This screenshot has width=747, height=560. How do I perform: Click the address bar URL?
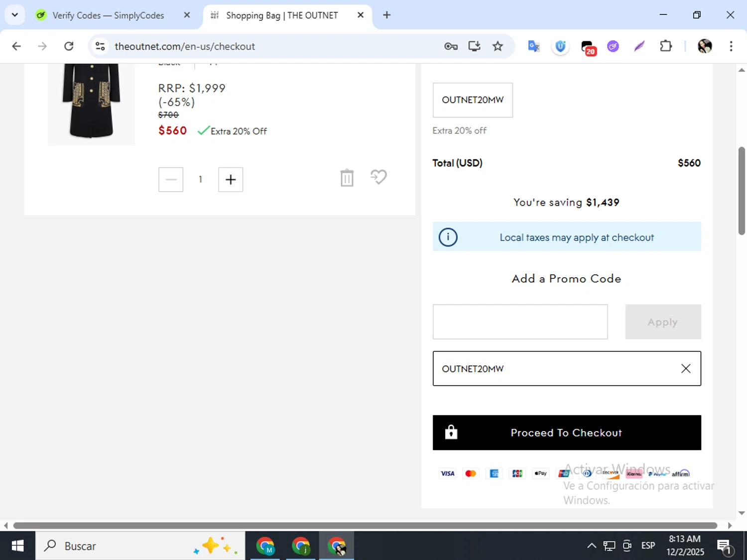(x=185, y=46)
